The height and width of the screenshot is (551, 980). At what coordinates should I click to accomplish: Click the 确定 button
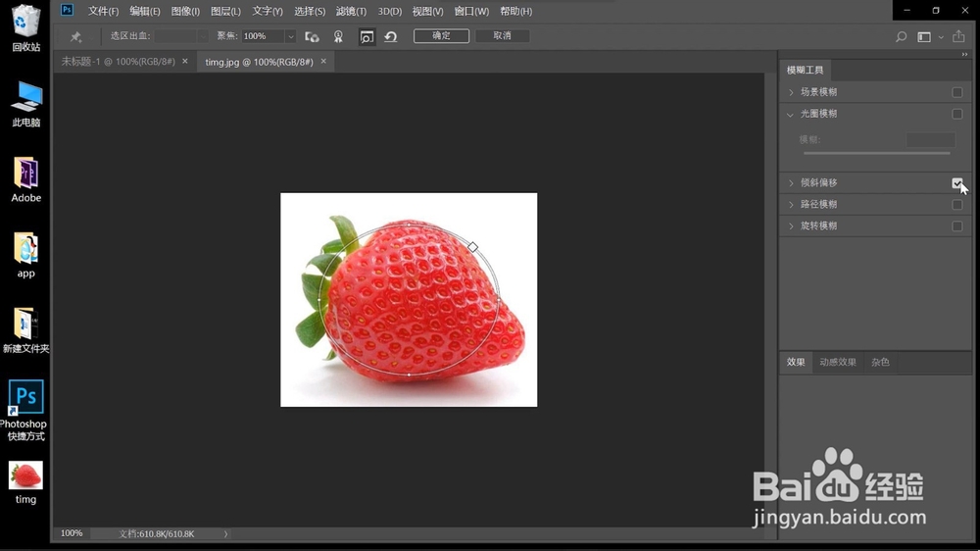coord(441,35)
